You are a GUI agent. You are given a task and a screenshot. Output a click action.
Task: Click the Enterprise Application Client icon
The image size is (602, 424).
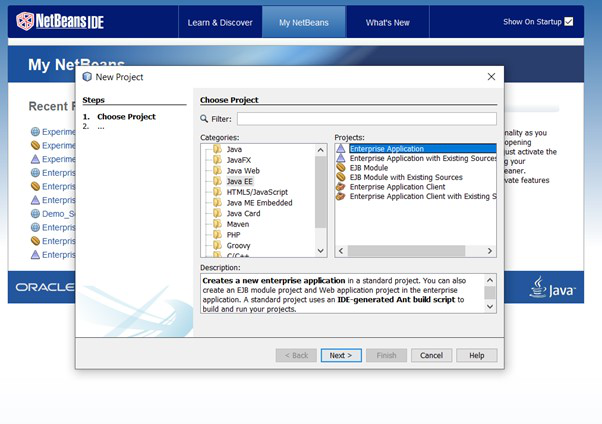click(341, 187)
